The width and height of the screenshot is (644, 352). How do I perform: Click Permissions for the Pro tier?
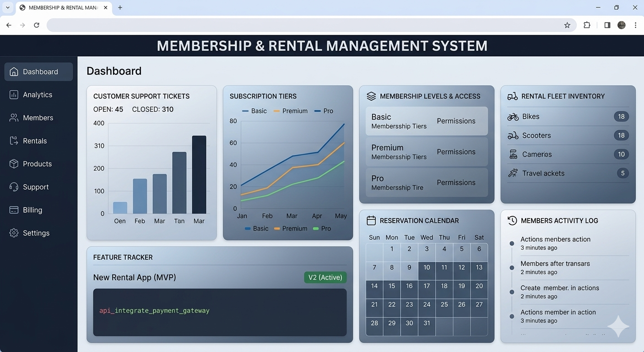point(455,182)
